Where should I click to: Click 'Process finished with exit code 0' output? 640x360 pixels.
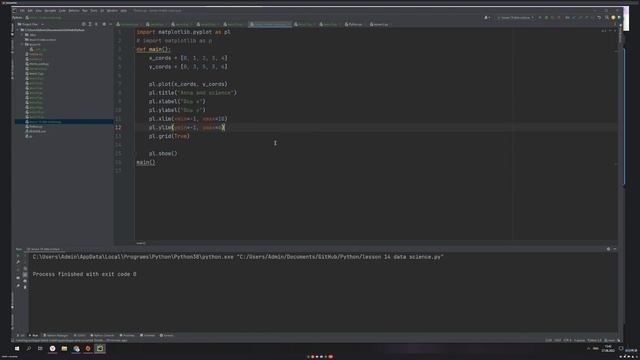click(84, 274)
